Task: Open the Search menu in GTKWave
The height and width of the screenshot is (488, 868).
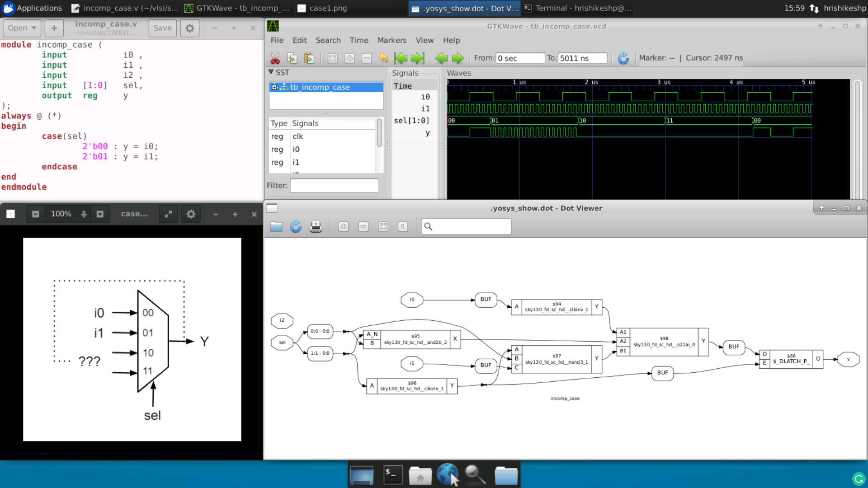Action: (x=328, y=40)
